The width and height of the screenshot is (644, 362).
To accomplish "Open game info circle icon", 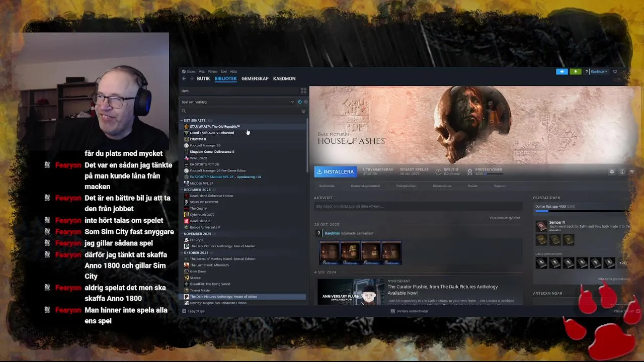I will click(x=622, y=172).
